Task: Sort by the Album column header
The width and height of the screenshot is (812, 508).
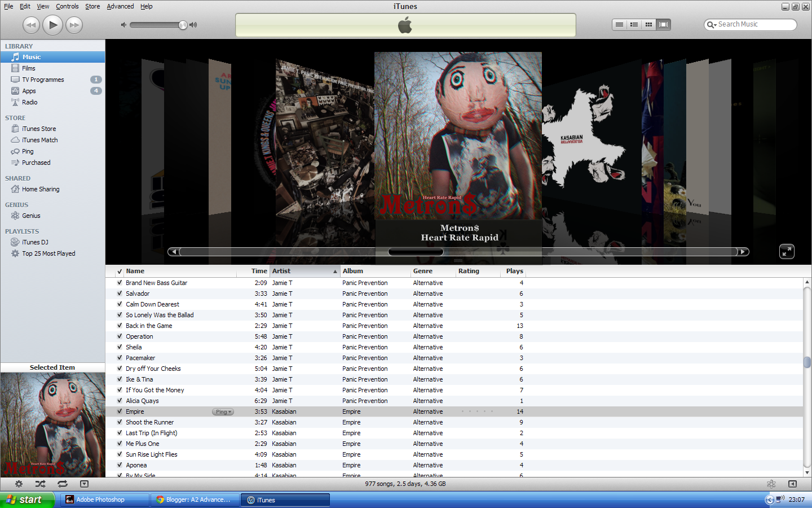Action: pos(375,271)
